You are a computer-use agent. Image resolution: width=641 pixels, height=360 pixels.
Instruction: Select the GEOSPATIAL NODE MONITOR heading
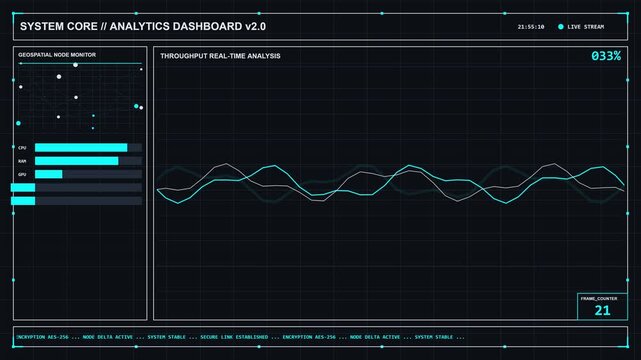[57, 55]
